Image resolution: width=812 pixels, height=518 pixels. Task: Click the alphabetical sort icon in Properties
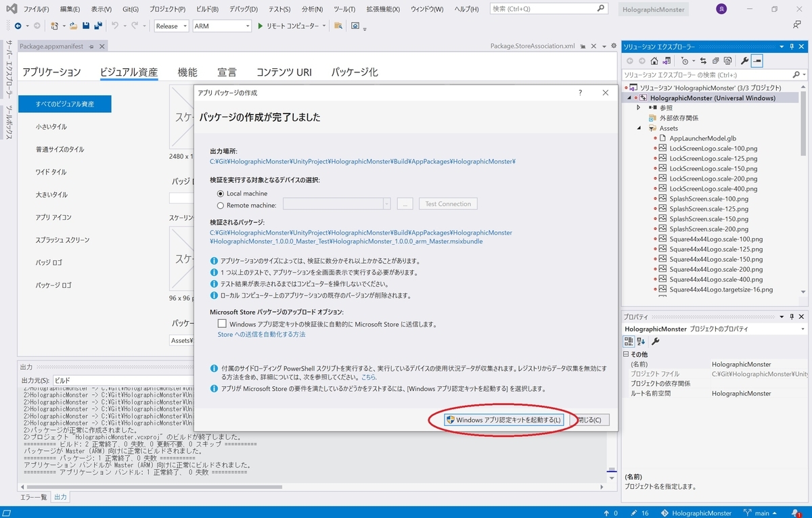[x=641, y=342]
